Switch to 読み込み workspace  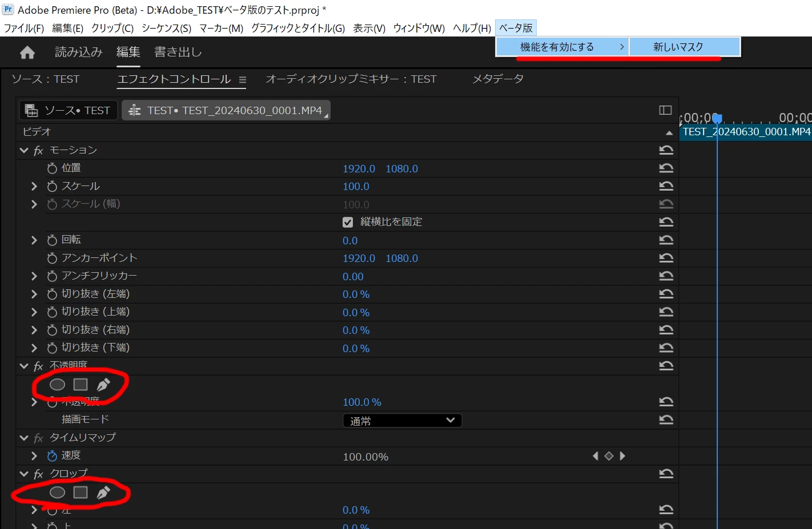coord(79,52)
